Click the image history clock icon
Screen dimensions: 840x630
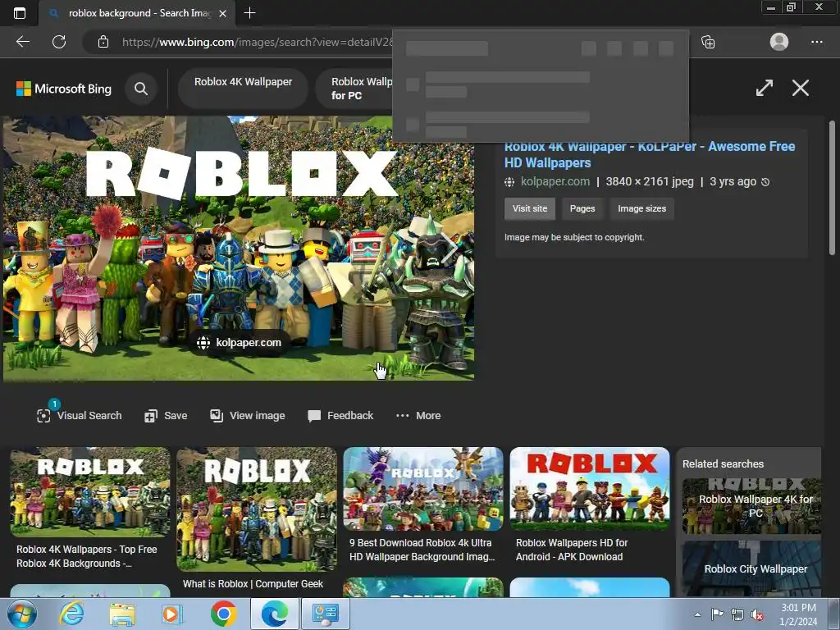click(x=765, y=182)
